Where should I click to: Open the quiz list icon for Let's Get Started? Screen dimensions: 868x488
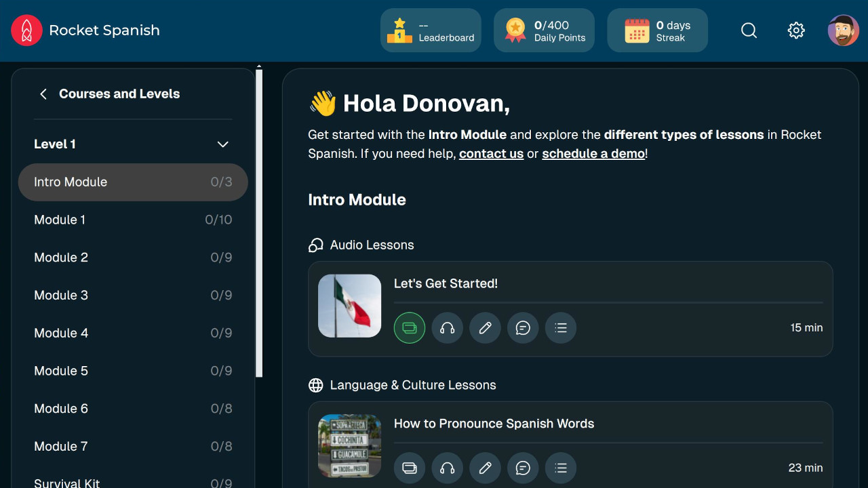(x=561, y=327)
